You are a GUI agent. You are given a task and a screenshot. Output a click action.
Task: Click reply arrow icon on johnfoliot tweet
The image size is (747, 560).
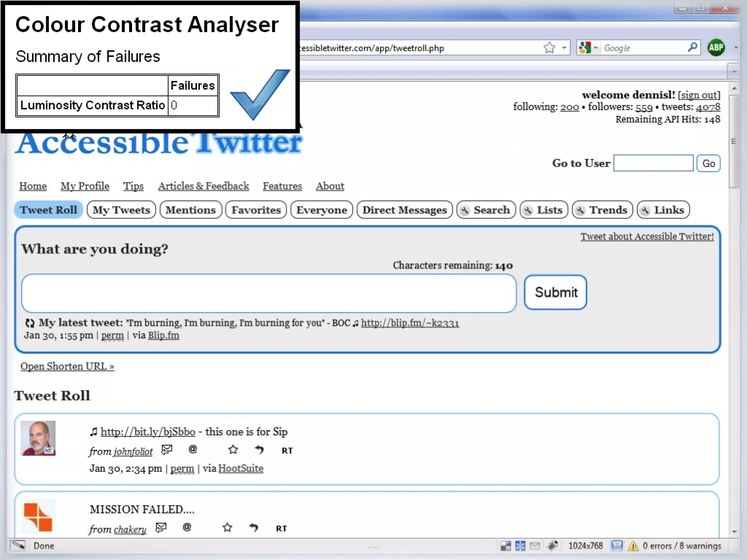259,450
